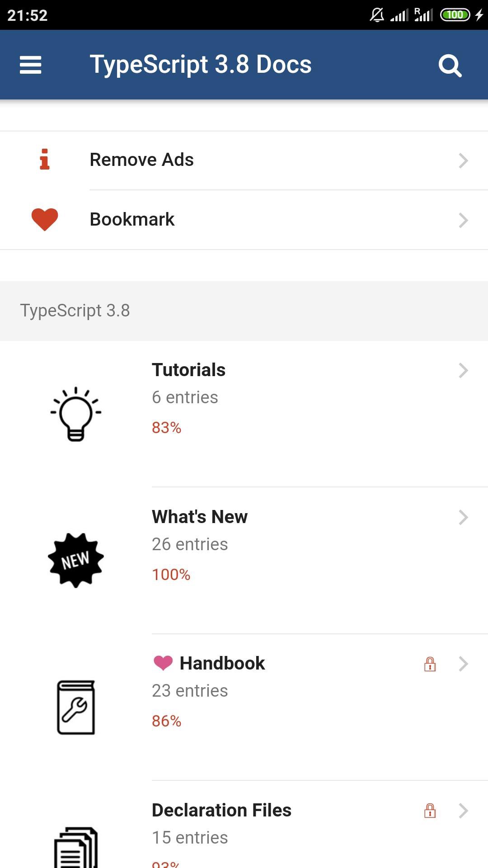Click the lock icon on Handbook row

tap(430, 664)
